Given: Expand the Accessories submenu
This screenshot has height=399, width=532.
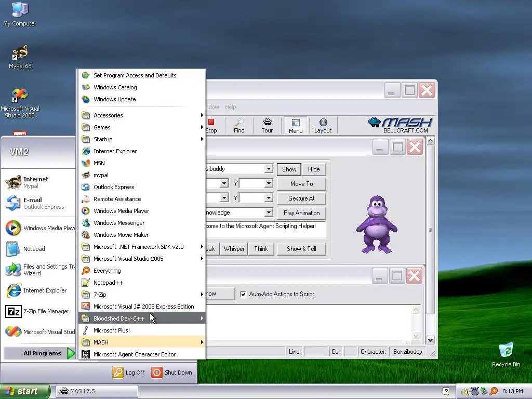Looking at the screenshot, I should pos(142,115).
